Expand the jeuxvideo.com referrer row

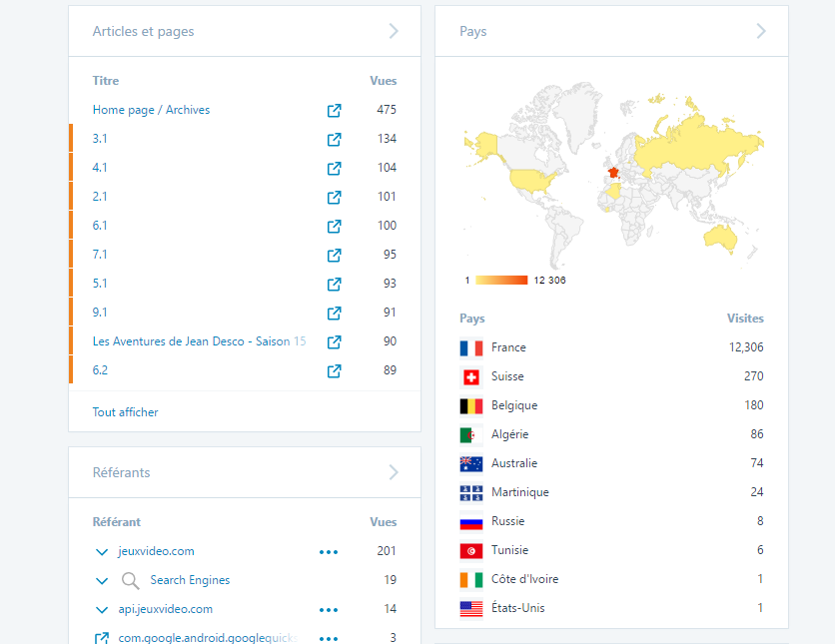102,552
